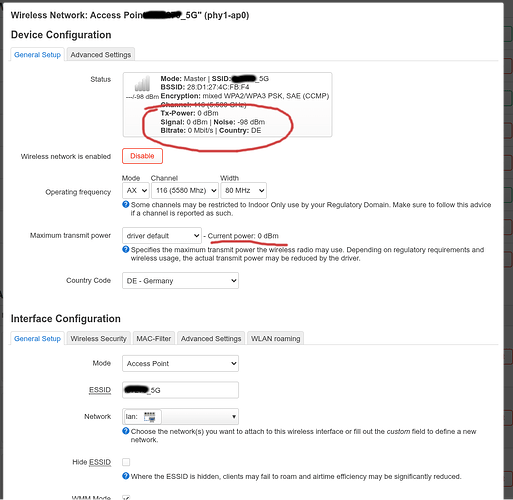513x500 pixels.
Task: Open the MAC-Filter tab
Action: pos(154,339)
